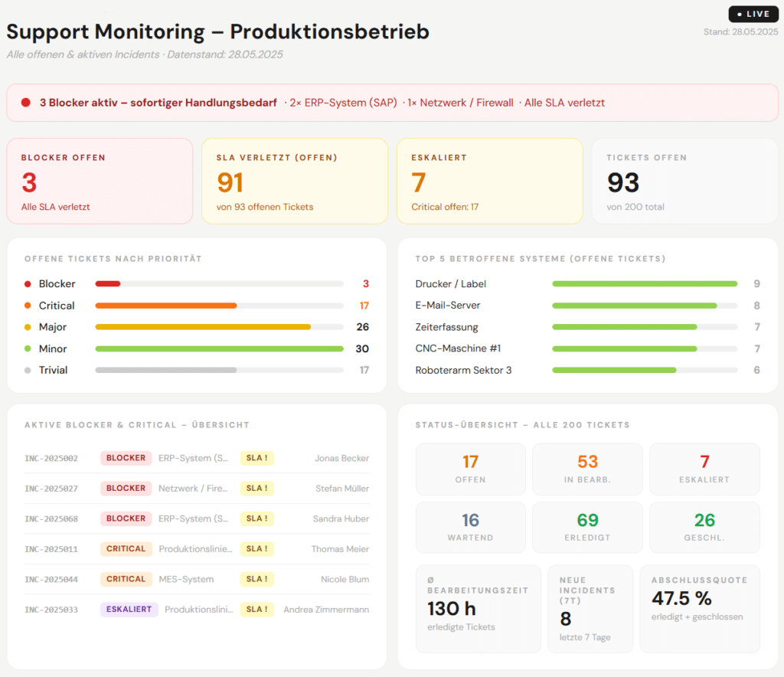Screen dimensions: 784x677
Task: Select assignee Jonas Becker
Action: (x=342, y=458)
